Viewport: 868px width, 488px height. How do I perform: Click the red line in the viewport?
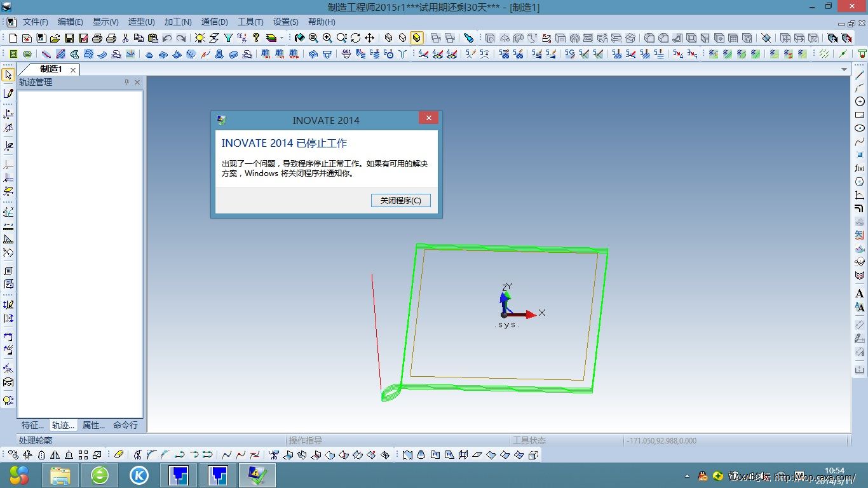pyautogui.click(x=376, y=330)
